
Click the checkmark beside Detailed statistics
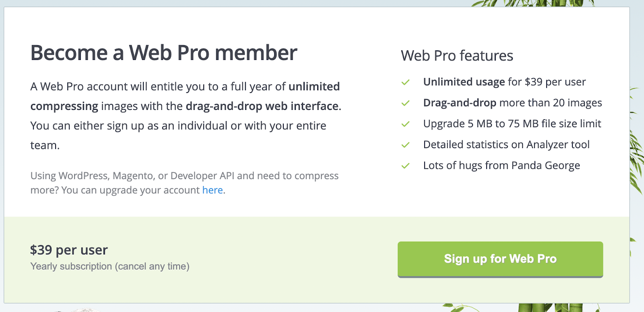[x=405, y=145]
